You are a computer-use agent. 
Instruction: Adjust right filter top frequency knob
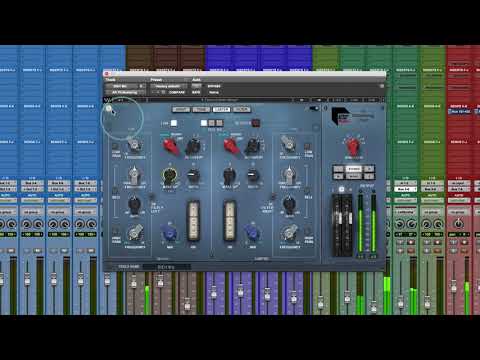(x=289, y=144)
